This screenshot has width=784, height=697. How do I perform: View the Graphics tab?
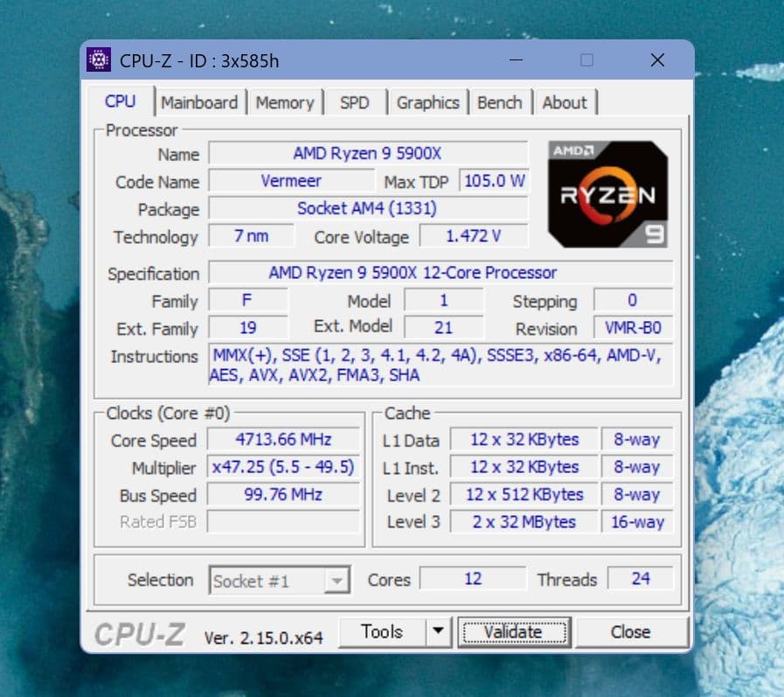pyautogui.click(x=428, y=102)
